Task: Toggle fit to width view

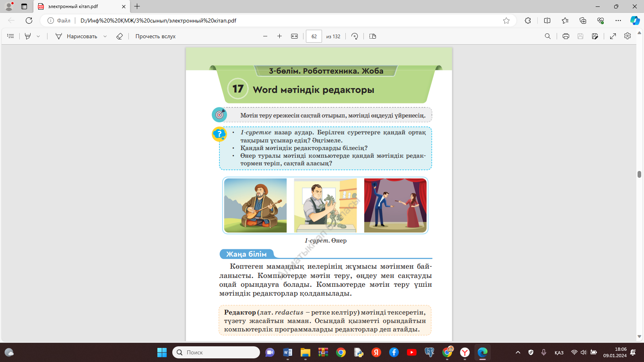Action: (x=295, y=36)
